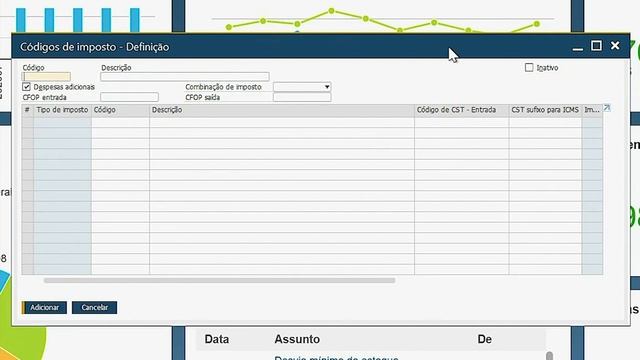Select the CFOP saída field
Viewport: 640px width, 360px height.
coord(302,97)
